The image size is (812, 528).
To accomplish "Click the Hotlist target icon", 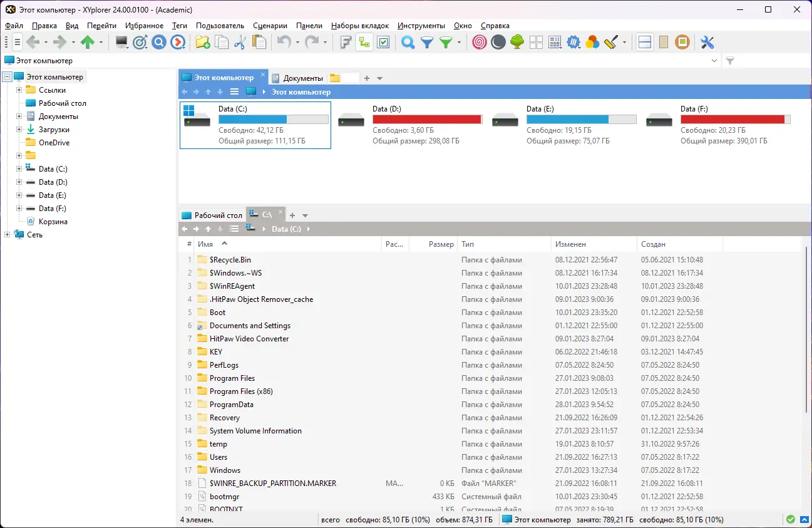I will (140, 42).
